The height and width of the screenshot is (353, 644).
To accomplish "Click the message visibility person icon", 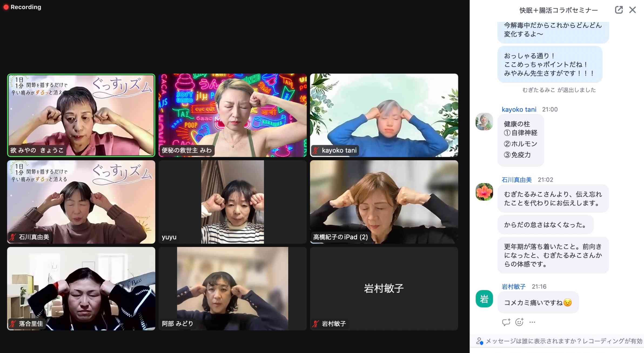I will (x=479, y=341).
